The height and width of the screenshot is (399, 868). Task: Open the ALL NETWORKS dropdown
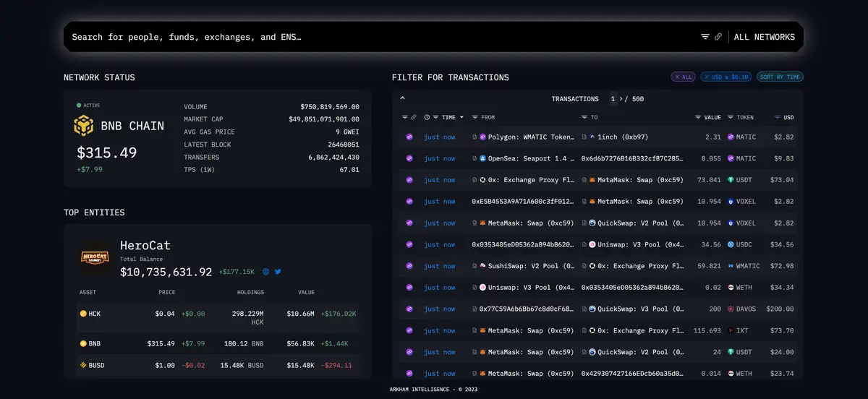coord(764,37)
